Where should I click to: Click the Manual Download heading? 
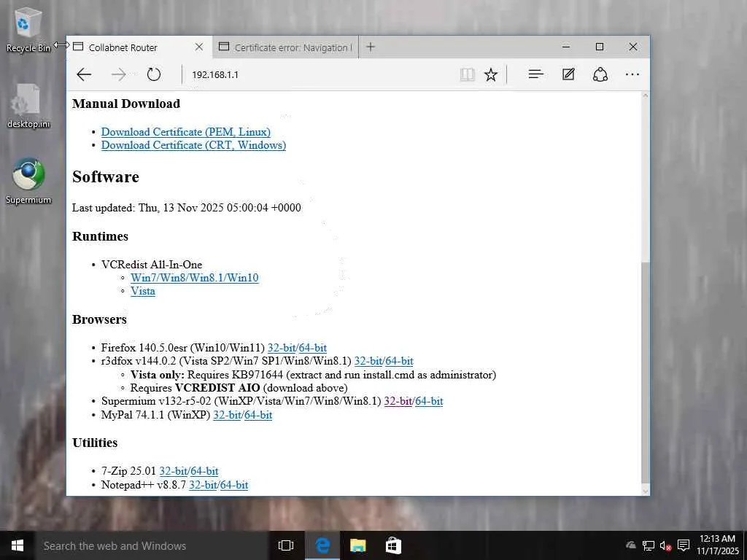click(126, 104)
